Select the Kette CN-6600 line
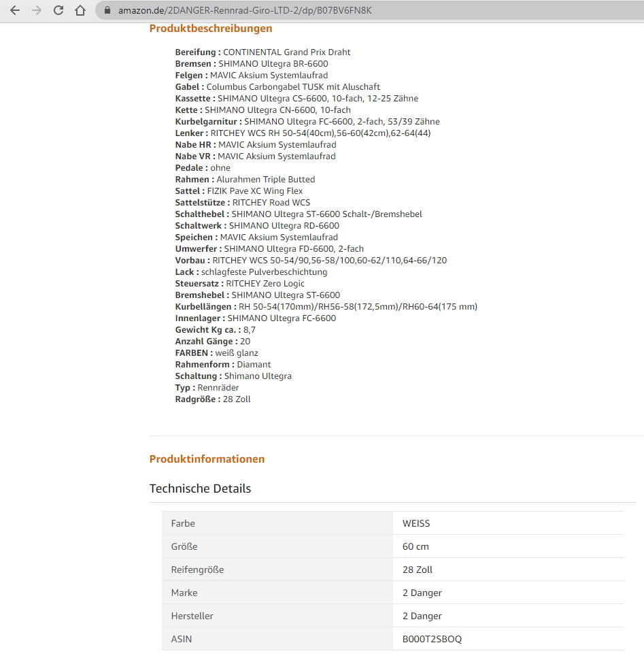The height and width of the screenshot is (660, 644). tap(263, 110)
